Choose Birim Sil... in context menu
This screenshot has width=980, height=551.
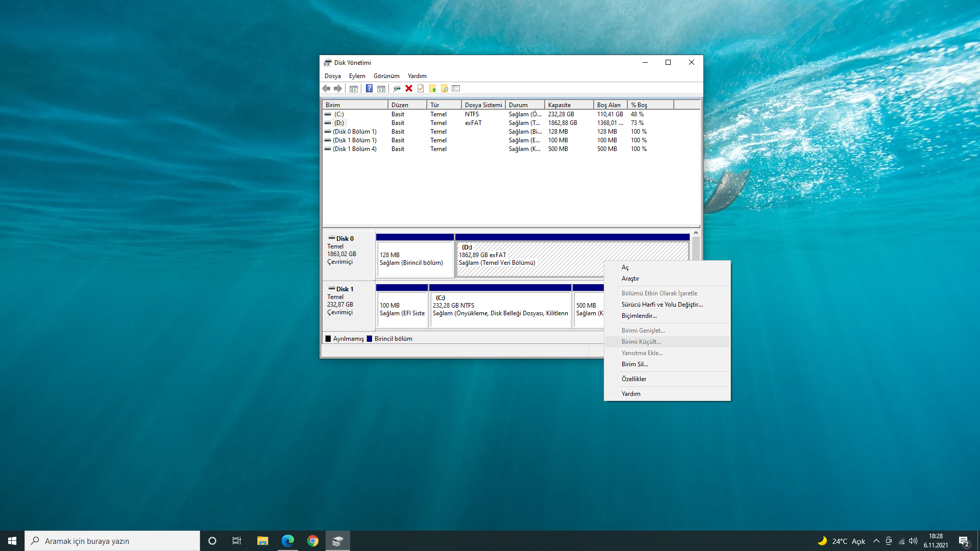[634, 364]
